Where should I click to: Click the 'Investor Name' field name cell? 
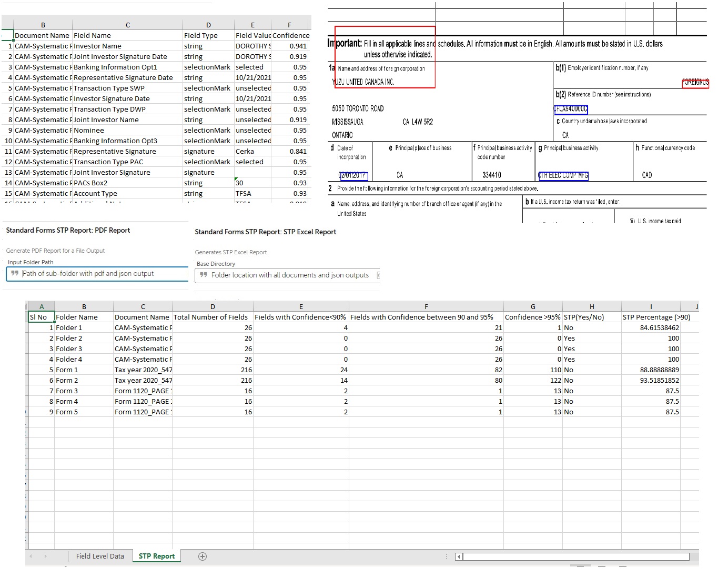[127, 46]
